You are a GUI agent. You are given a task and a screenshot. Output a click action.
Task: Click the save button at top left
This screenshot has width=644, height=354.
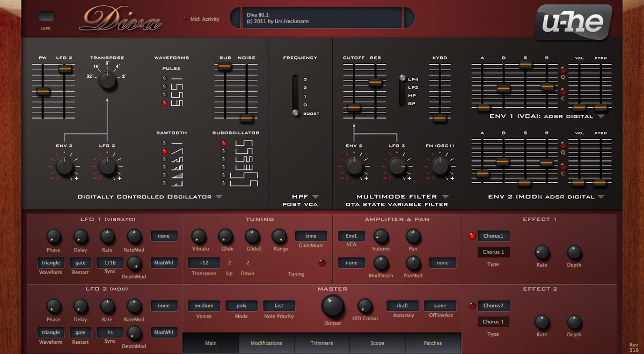point(47,17)
